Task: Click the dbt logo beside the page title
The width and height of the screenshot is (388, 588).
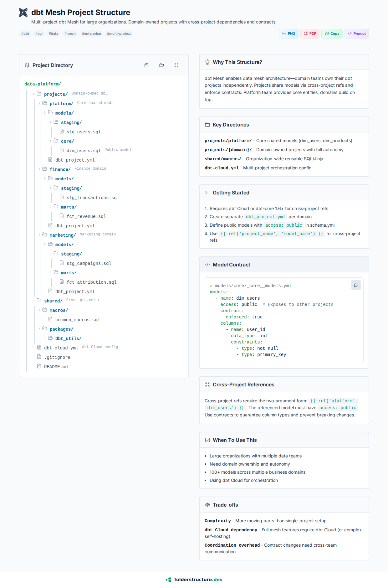Action: click(x=23, y=13)
